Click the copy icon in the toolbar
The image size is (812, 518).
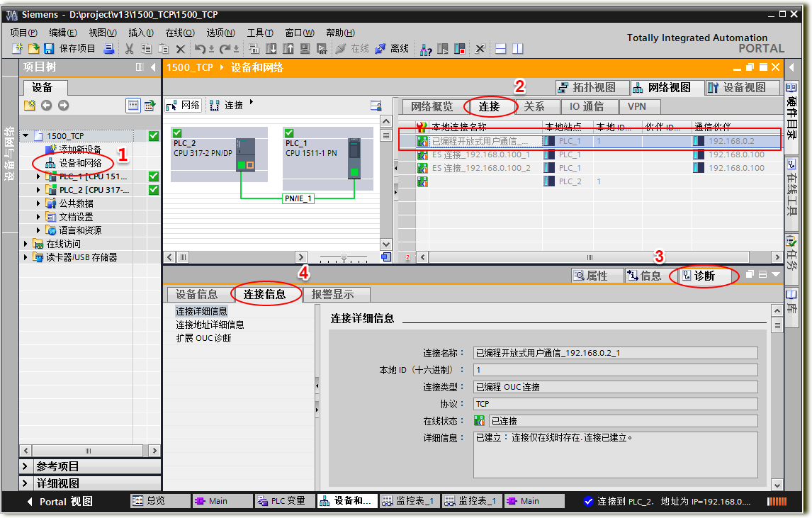coord(147,49)
